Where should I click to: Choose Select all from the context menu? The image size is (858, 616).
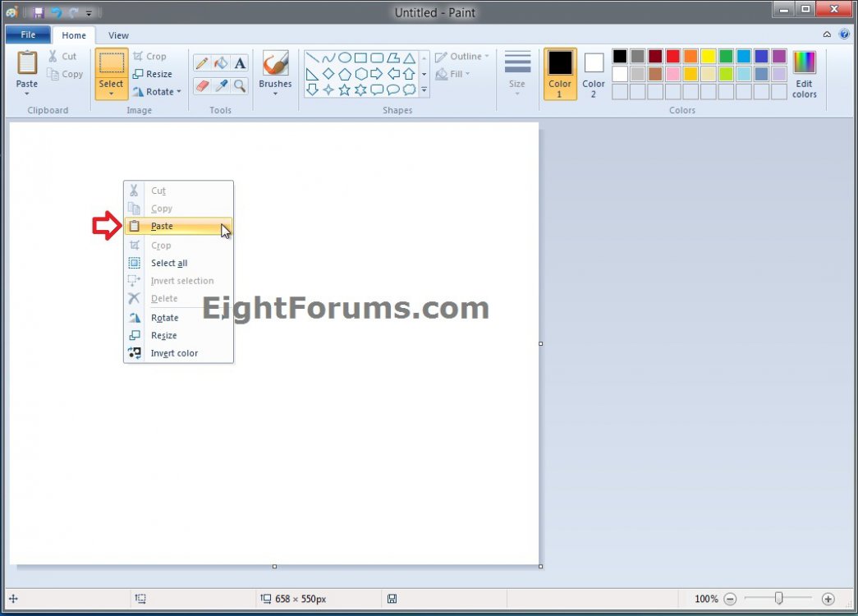178,263
